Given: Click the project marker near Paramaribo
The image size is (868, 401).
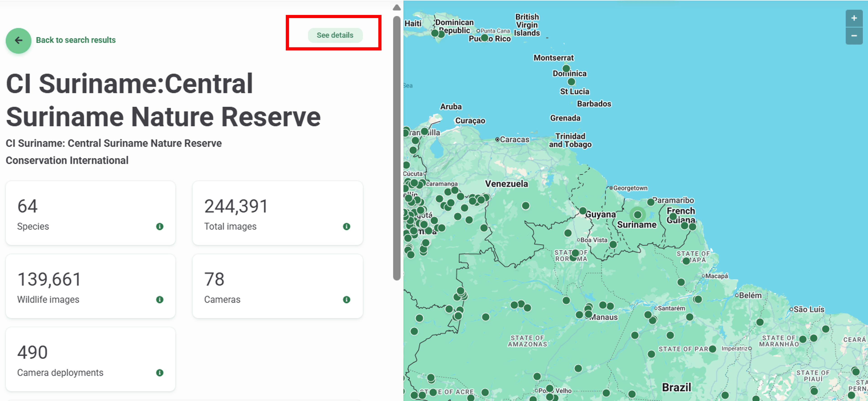Looking at the screenshot, I should pos(651,202).
